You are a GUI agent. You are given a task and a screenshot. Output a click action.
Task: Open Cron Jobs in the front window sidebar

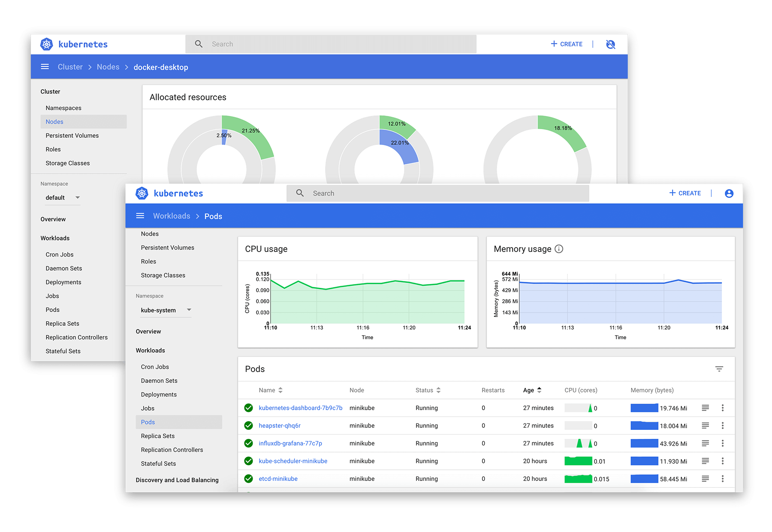155,367
